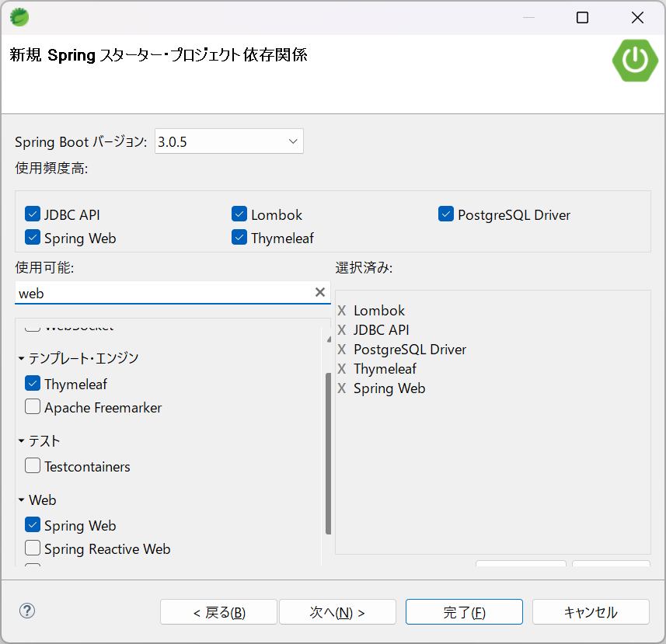Image resolution: width=666 pixels, height=644 pixels.
Task: Remove Thymeleaf from selected via X icon
Action: 342,369
